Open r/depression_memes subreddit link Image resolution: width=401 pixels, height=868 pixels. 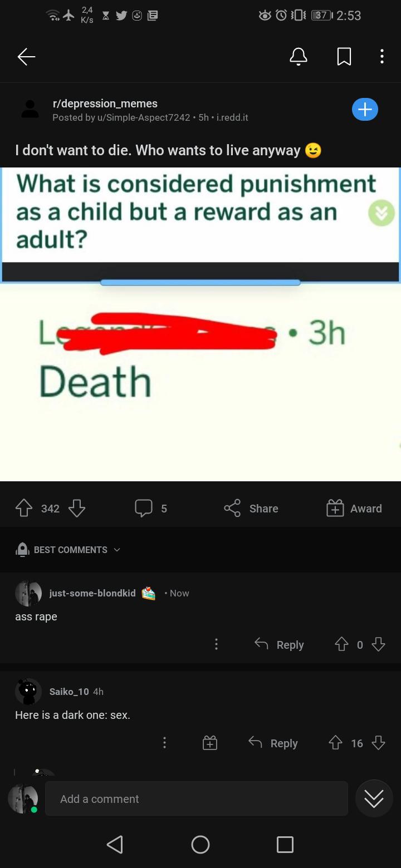105,103
